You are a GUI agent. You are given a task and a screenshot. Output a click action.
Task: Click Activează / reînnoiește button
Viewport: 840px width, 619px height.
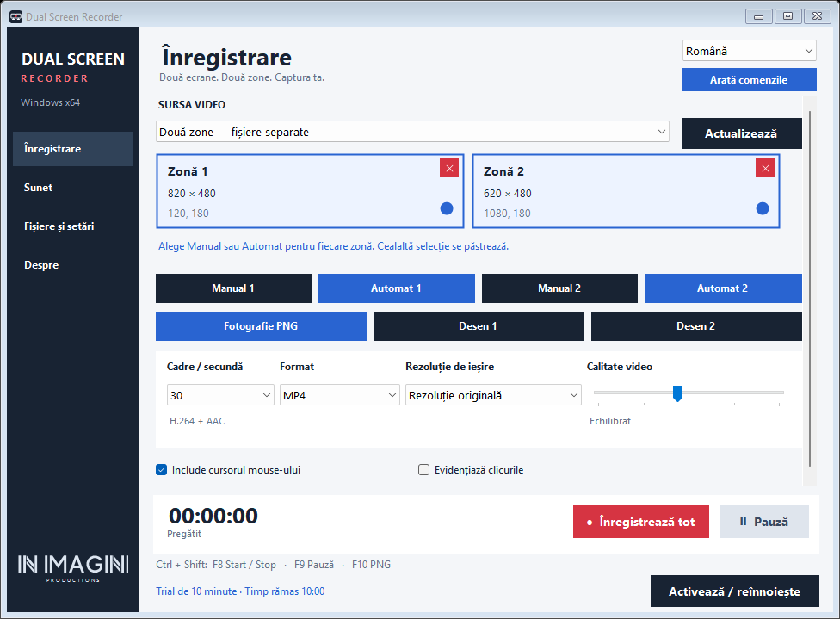pyautogui.click(x=734, y=591)
